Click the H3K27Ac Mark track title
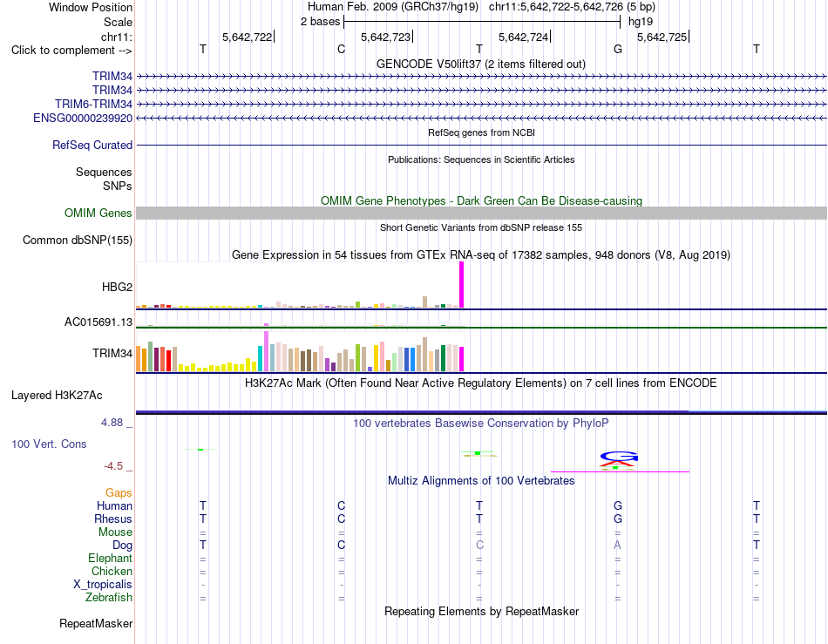Screen dimensions: 828x644 click(481, 383)
